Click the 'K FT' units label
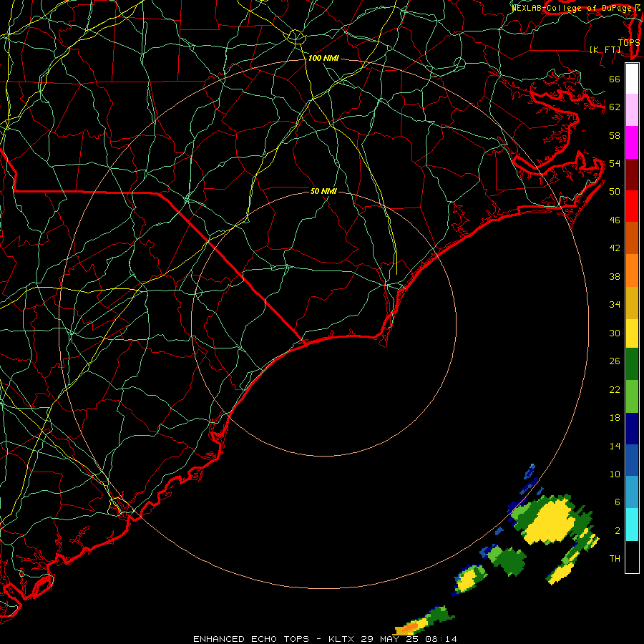The height and width of the screenshot is (644, 644). click(605, 49)
